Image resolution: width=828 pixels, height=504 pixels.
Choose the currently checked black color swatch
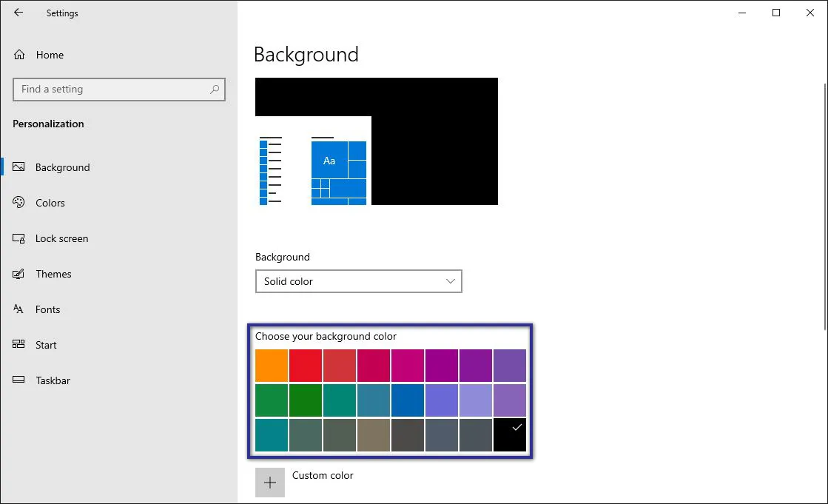[x=510, y=434]
